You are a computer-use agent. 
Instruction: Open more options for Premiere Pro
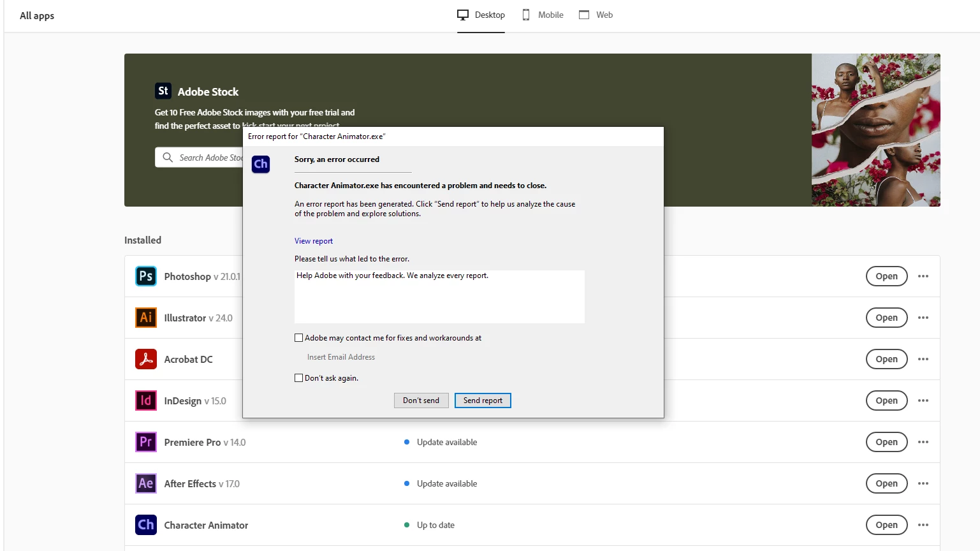923,442
